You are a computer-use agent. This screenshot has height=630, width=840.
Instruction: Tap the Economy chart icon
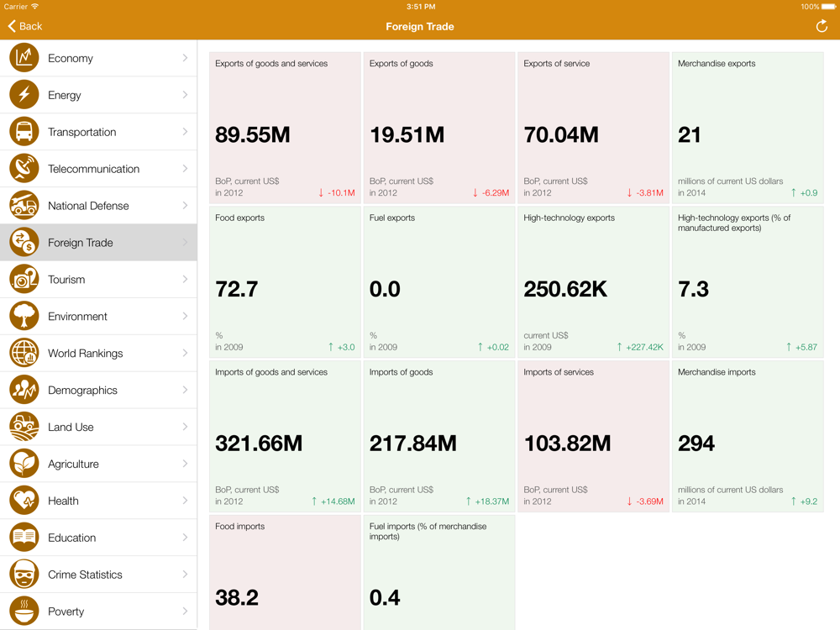[24, 58]
